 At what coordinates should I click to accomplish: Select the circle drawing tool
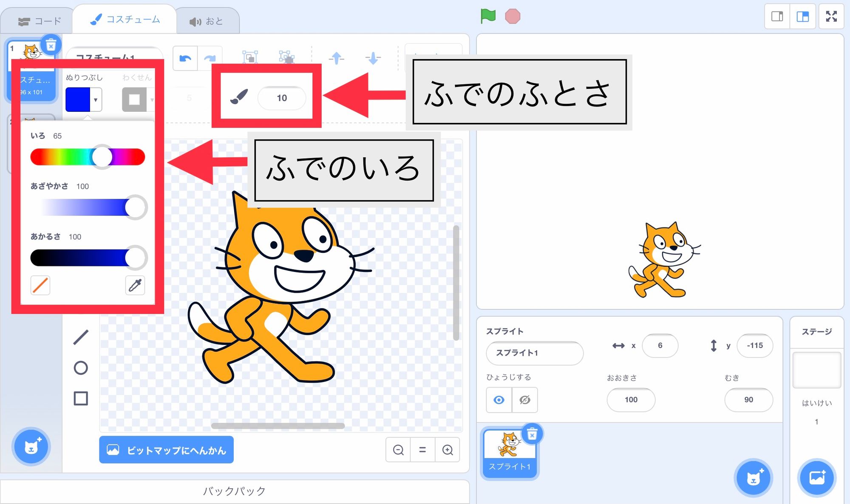coord(81,368)
